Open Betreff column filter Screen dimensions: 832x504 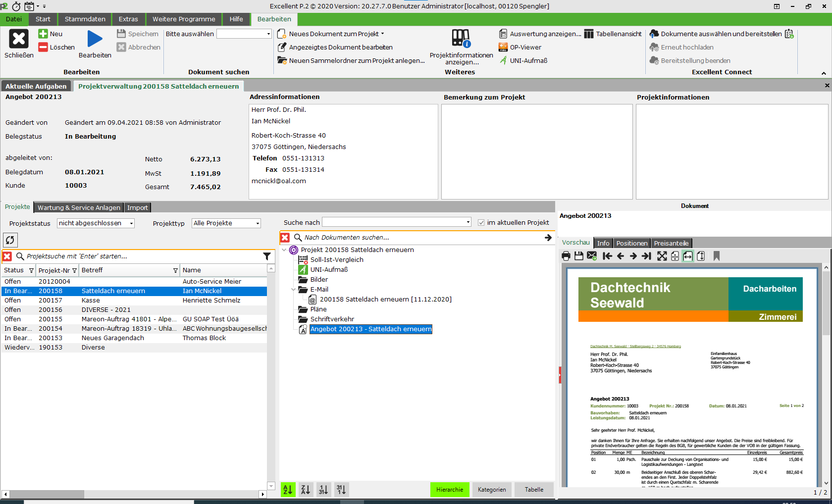[175, 270]
